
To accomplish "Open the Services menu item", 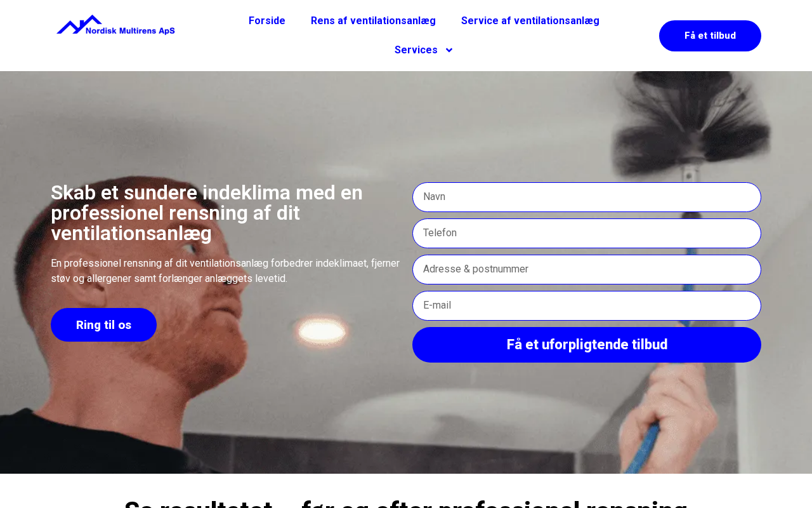I will [423, 50].
